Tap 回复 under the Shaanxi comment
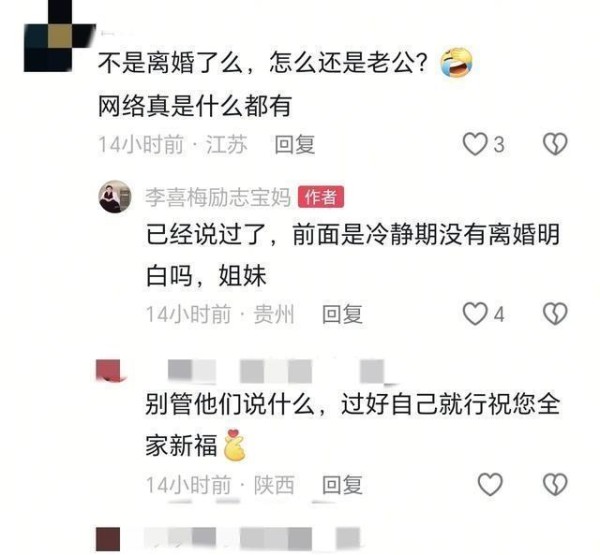The width and height of the screenshot is (600, 555). tap(342, 485)
